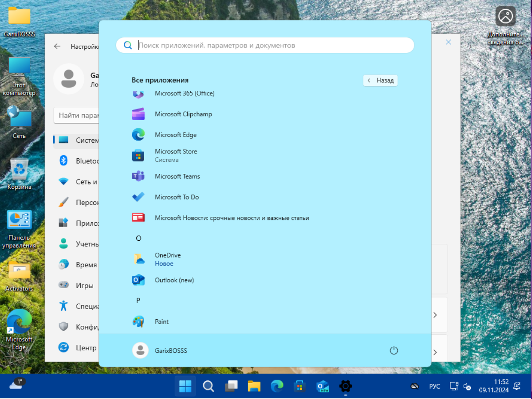Launch OneDrive from the app list
This screenshot has height=399, width=532.
point(167,259)
